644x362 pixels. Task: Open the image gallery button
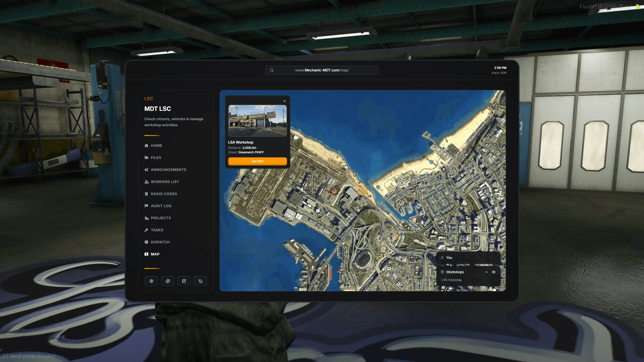[x=168, y=281]
